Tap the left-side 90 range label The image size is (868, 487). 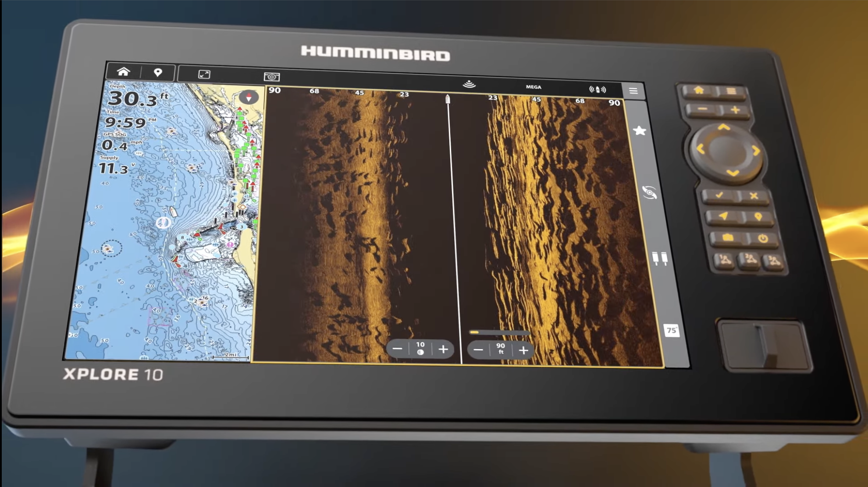(x=274, y=90)
